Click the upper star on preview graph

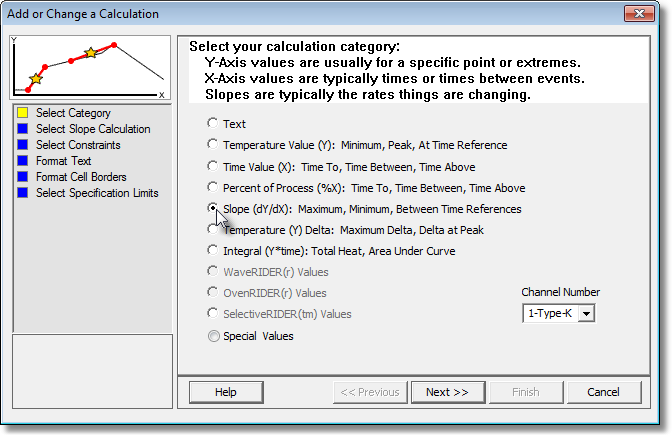pos(90,53)
